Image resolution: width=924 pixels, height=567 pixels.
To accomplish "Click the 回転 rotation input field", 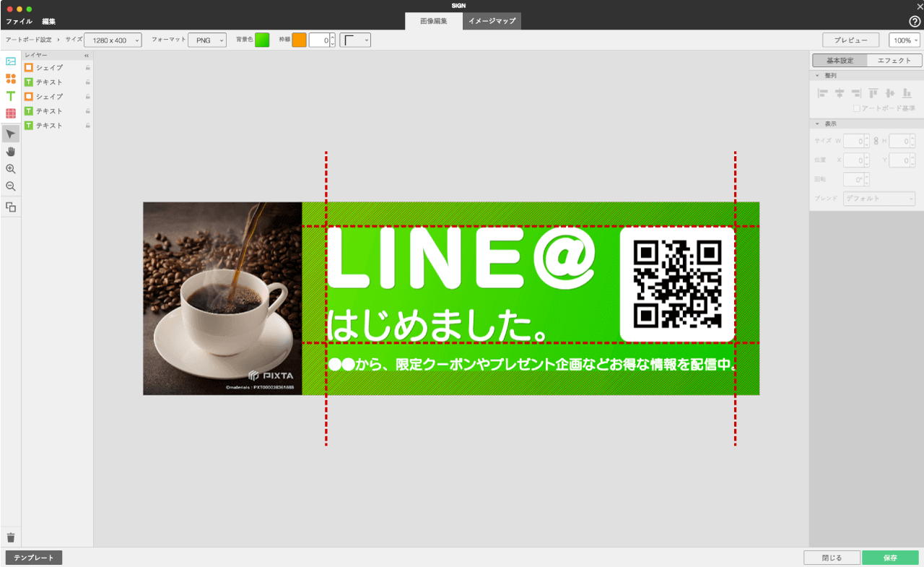I will [854, 179].
